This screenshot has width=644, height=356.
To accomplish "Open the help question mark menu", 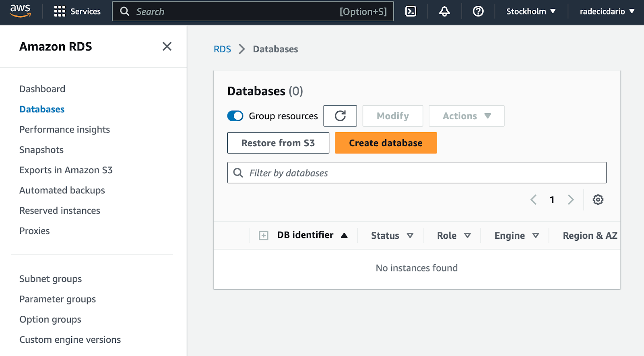I will pyautogui.click(x=478, y=11).
